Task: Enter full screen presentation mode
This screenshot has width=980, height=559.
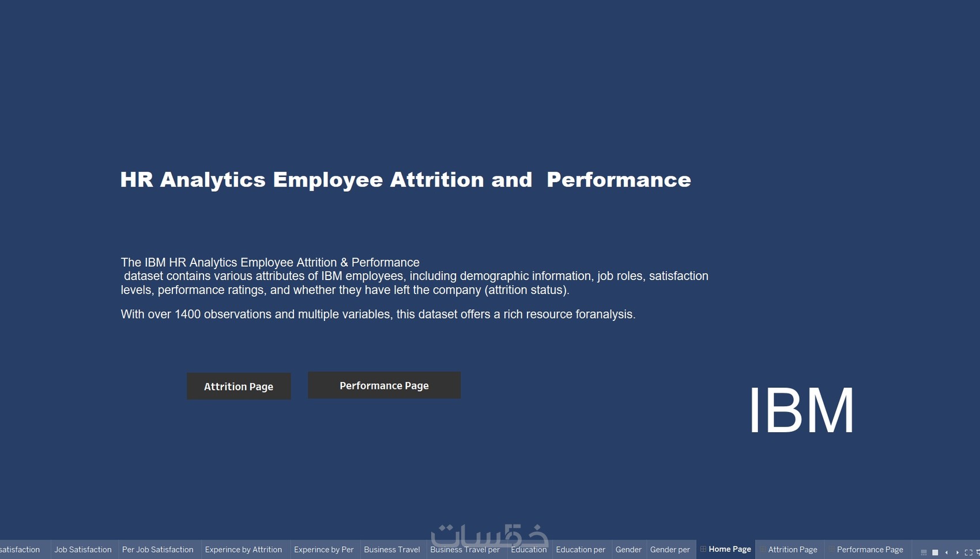Action: click(968, 552)
